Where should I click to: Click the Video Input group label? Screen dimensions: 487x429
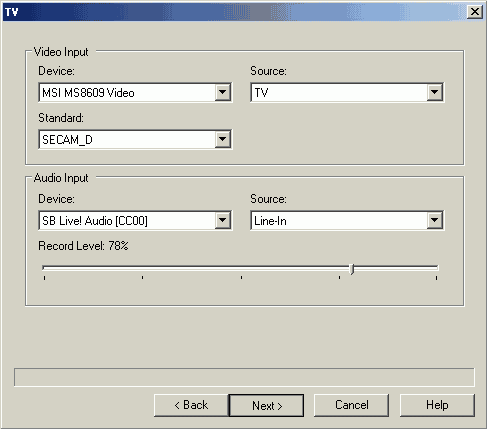point(61,52)
